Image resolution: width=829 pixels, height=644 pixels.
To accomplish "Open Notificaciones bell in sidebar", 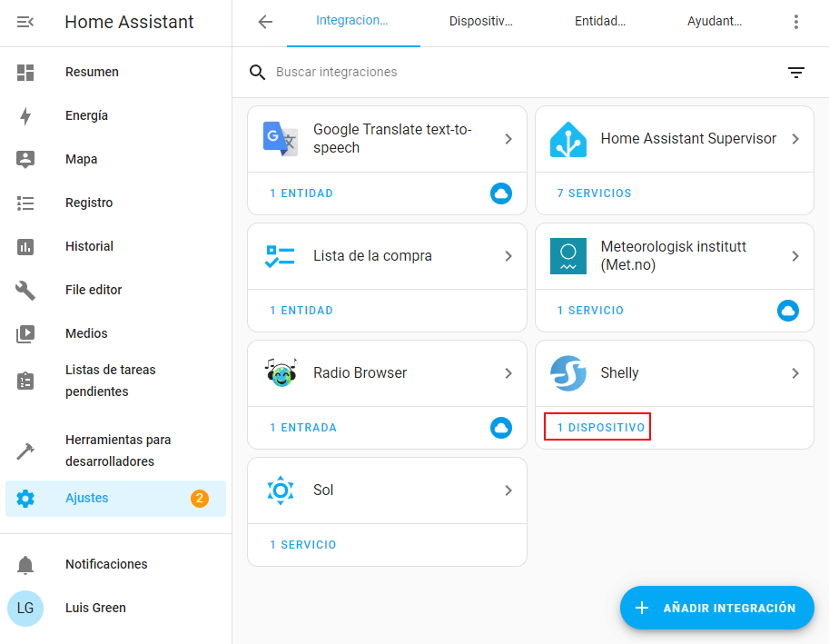I will click(x=25, y=565).
